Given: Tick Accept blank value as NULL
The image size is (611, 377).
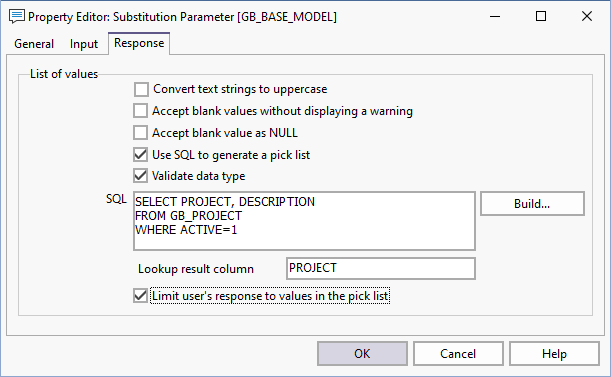Looking at the screenshot, I should click(140, 133).
